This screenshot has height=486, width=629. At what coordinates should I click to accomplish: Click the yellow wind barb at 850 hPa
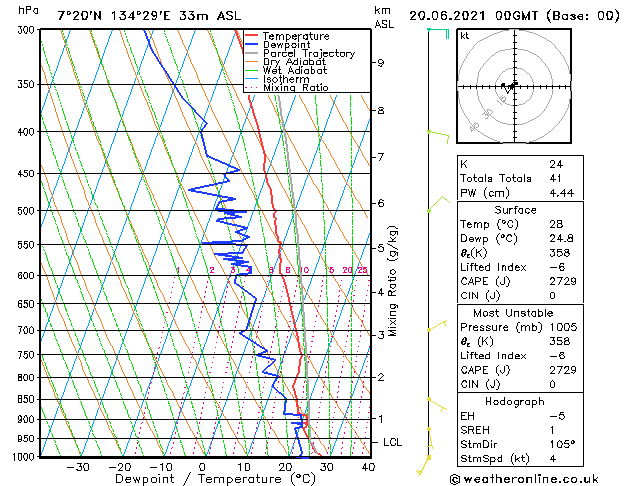(437, 405)
